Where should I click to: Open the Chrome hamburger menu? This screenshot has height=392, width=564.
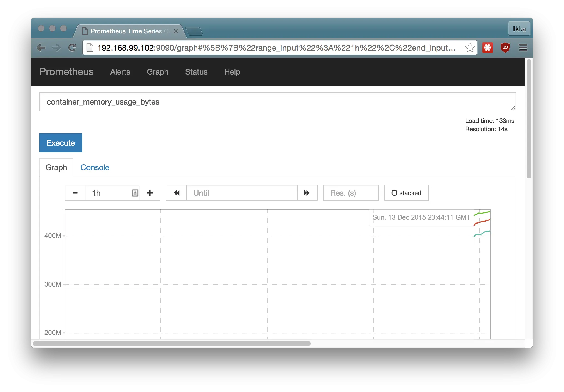(x=523, y=48)
